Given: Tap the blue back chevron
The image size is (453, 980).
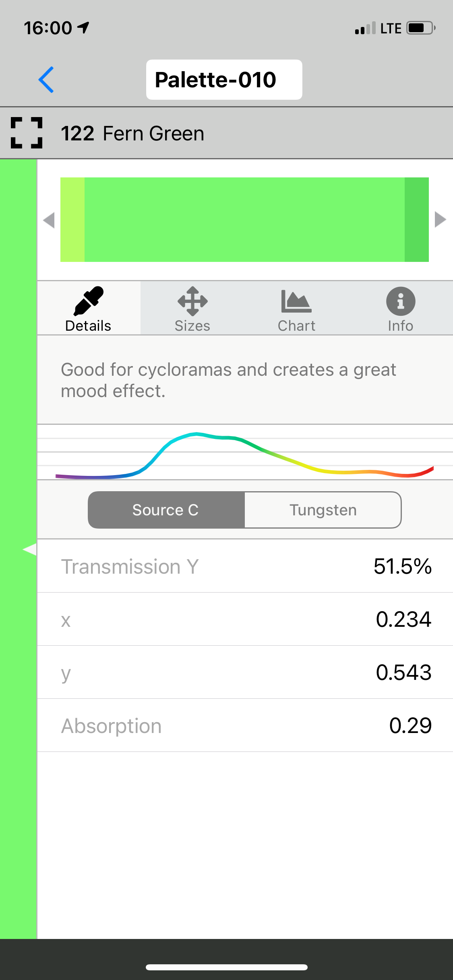Looking at the screenshot, I should coord(46,80).
